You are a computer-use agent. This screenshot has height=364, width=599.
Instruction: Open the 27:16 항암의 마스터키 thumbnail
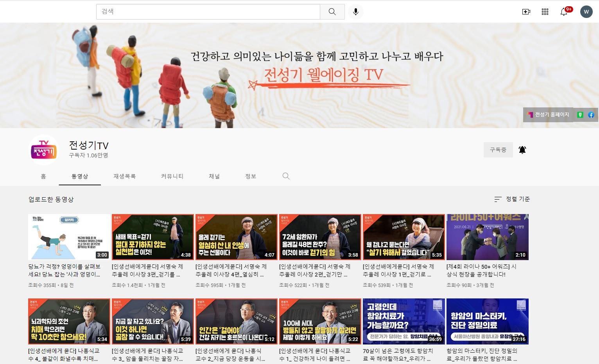pyautogui.click(x=488, y=321)
